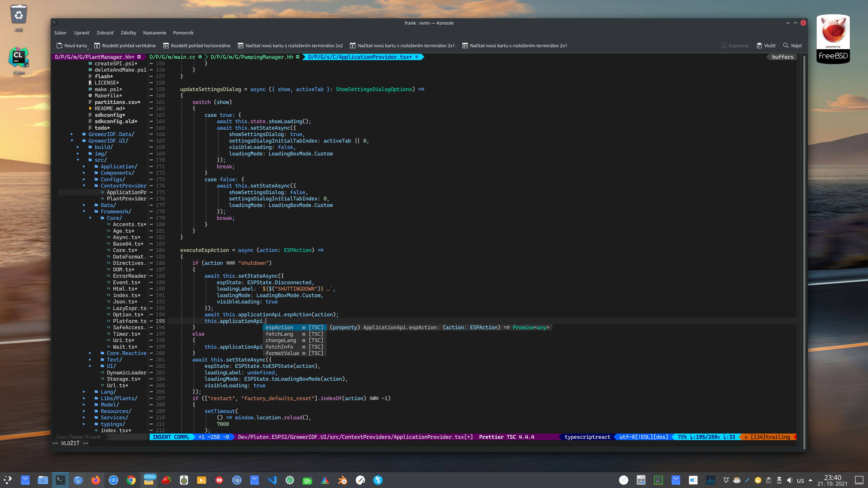
Task: Select fetchLang in the completion popup
Action: click(x=294, y=334)
